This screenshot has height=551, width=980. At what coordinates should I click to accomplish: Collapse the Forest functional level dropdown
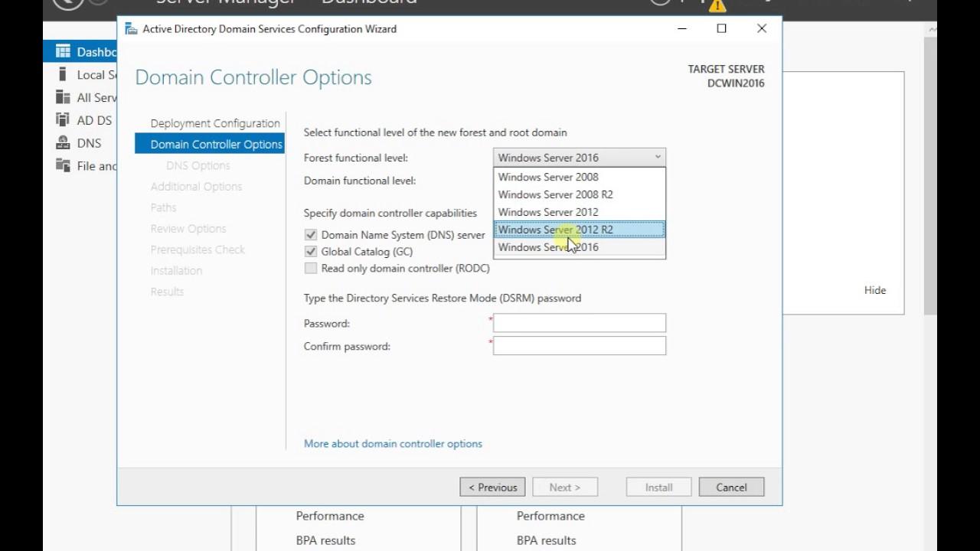(657, 158)
